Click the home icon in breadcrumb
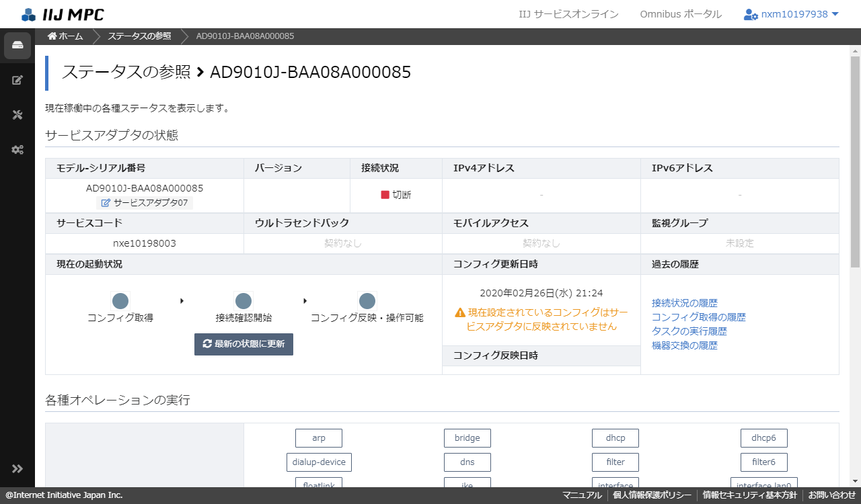This screenshot has height=504, width=861. 52,36
